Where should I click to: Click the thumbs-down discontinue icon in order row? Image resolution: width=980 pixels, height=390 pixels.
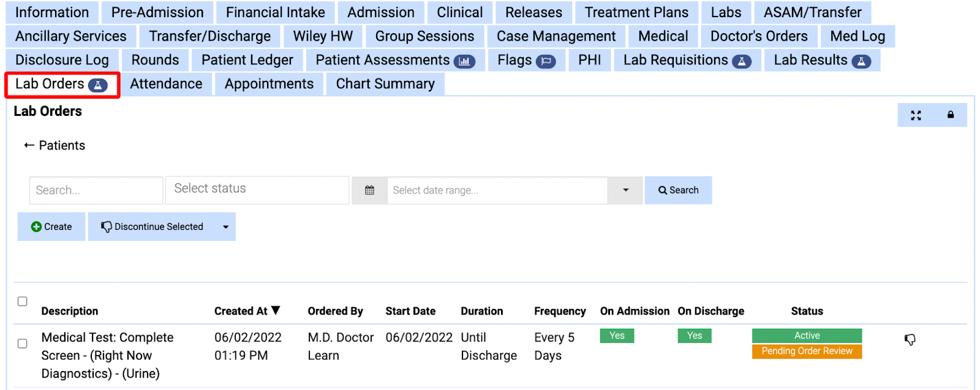click(x=910, y=340)
